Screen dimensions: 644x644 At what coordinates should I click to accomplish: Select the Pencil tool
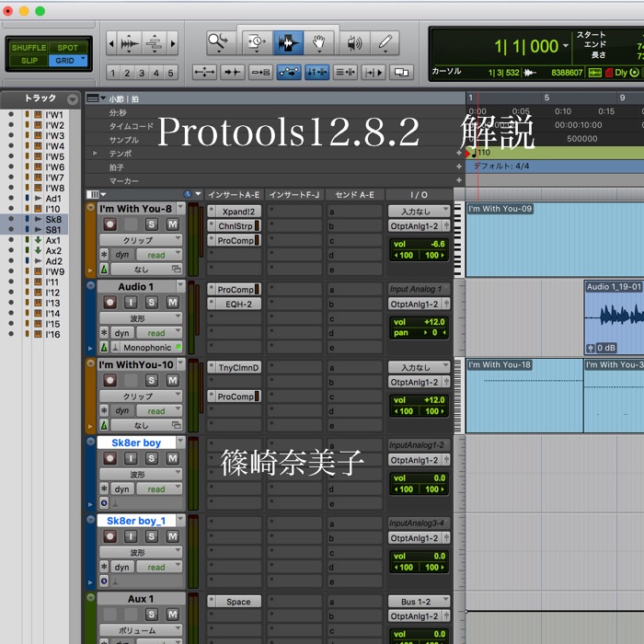pos(385,42)
